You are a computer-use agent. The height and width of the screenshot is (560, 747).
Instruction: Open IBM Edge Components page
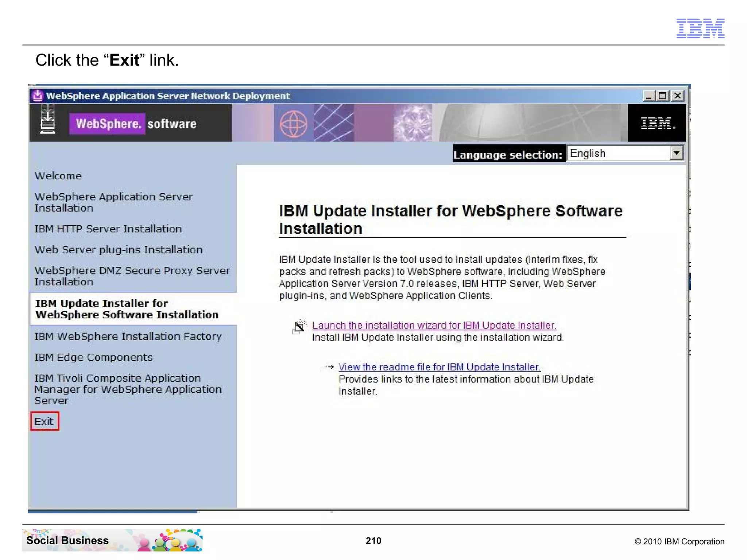click(x=93, y=357)
